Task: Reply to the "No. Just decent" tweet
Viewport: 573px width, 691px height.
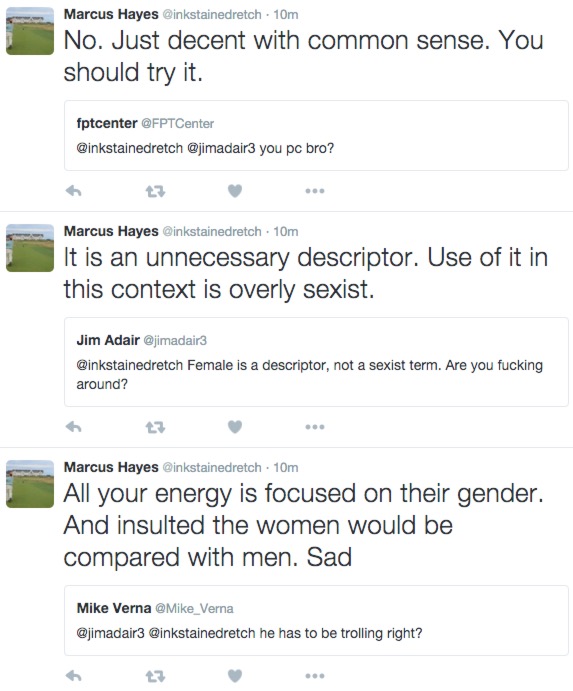Action: (74, 191)
